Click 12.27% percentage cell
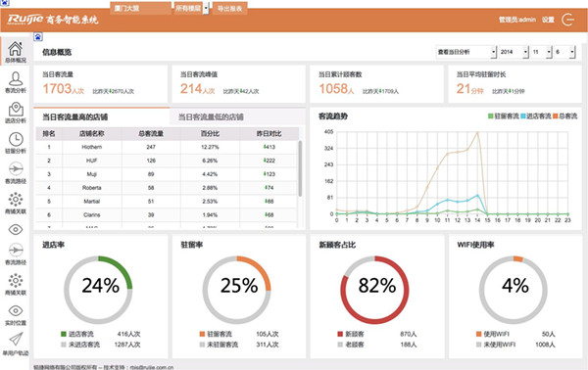 (x=210, y=147)
